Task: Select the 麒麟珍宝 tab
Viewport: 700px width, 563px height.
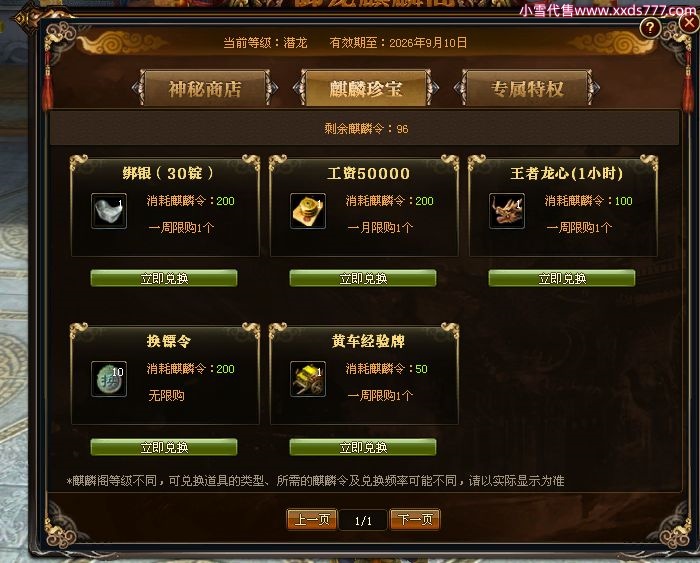Action: click(366, 88)
